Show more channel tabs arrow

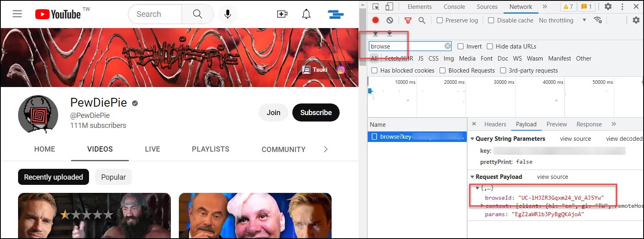(326, 149)
